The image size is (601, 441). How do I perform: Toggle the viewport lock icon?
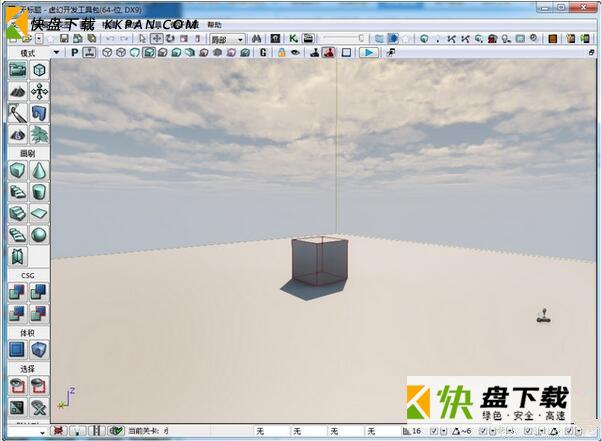pyautogui.click(x=281, y=52)
